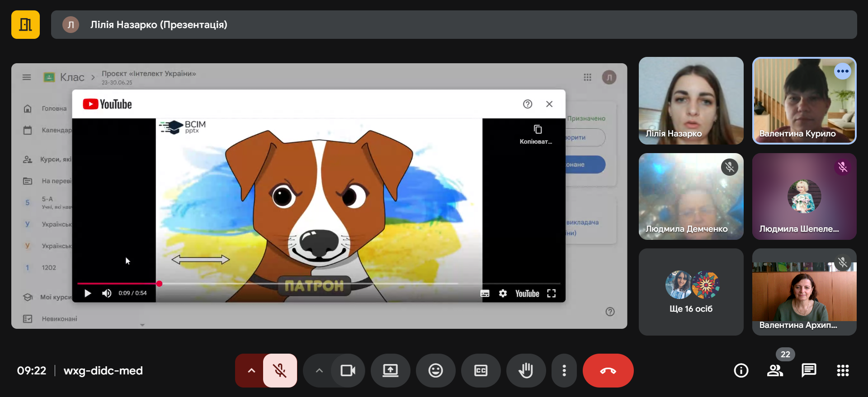Viewport: 868px width, 397px height.
Task: Open video settings arrow next to camera
Action: point(319,370)
